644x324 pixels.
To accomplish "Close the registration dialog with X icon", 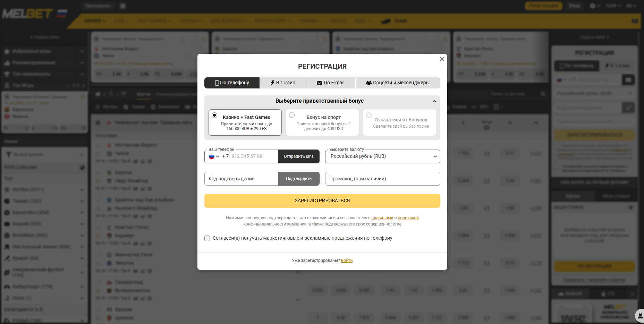I will pyautogui.click(x=442, y=59).
